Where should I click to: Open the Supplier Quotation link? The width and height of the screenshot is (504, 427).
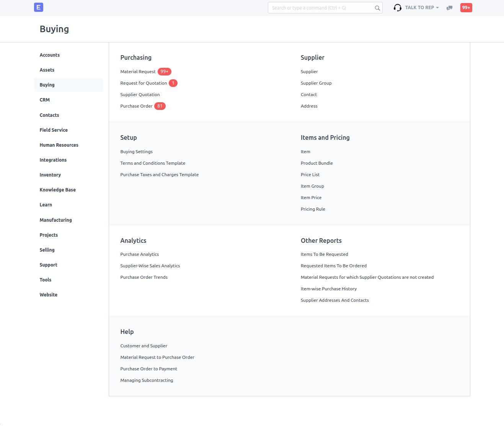coord(140,95)
